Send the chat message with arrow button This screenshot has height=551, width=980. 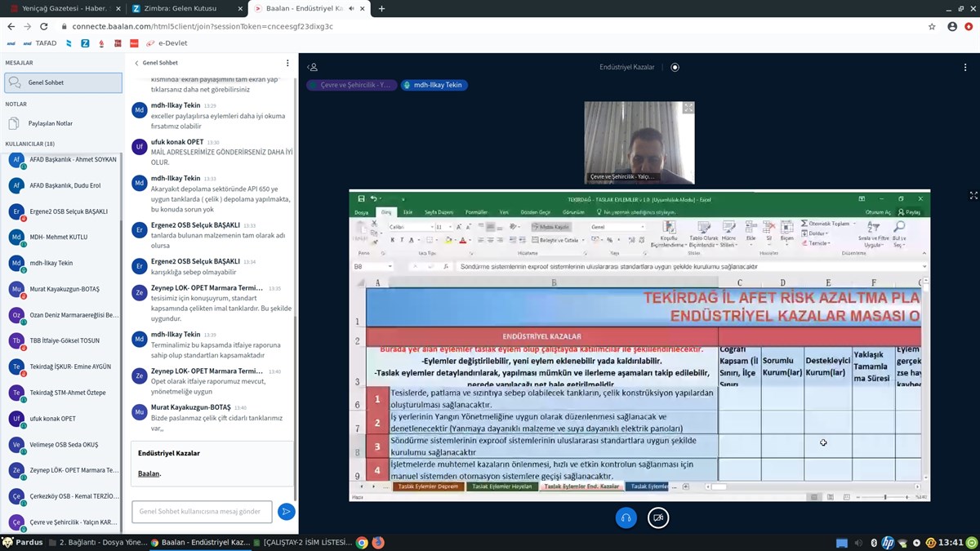[286, 512]
